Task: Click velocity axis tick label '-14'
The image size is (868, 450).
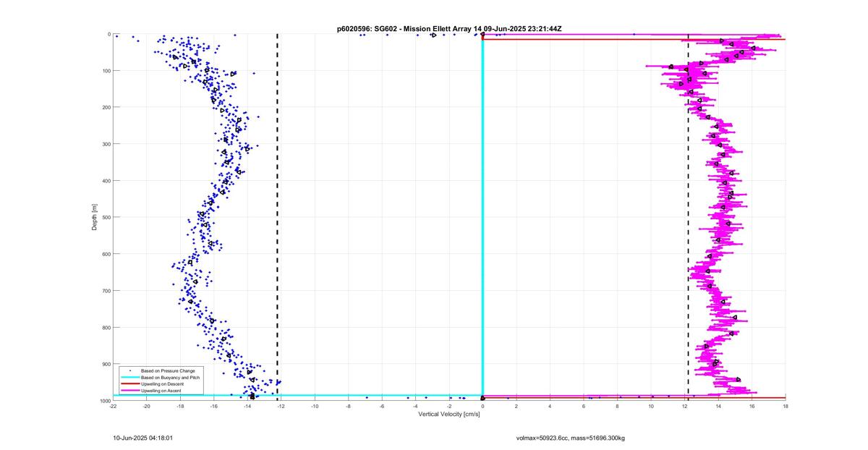Action: pos(248,407)
